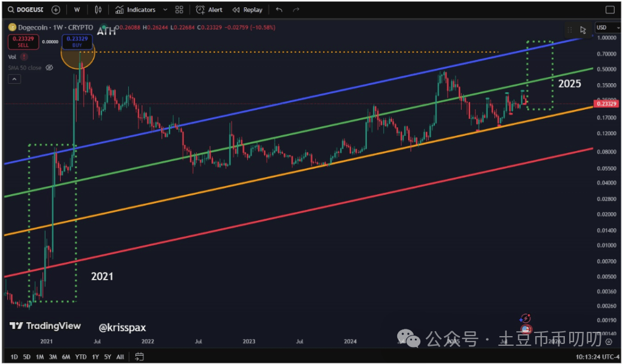Click the red 0.23329 price label
622x364 pixels.
[x=606, y=104]
